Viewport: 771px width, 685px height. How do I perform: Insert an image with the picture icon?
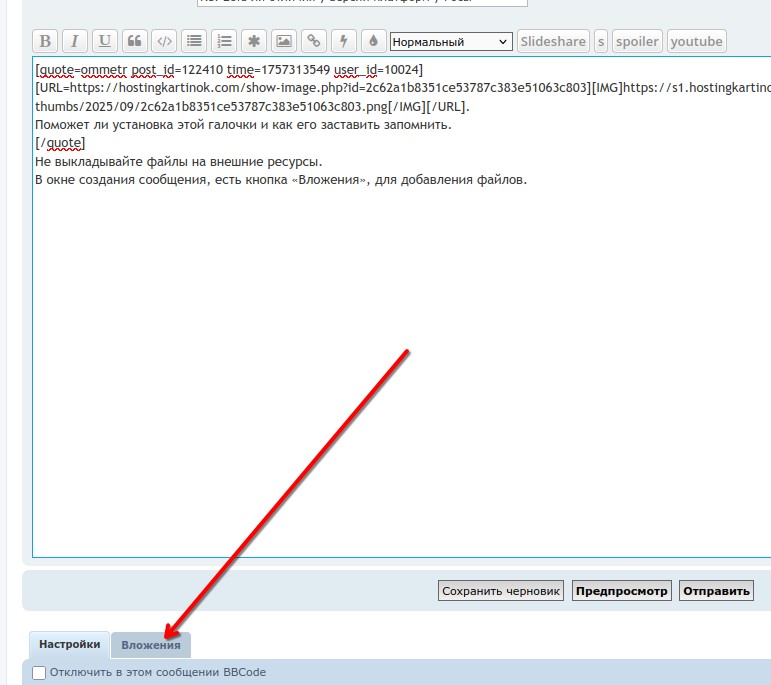point(284,41)
